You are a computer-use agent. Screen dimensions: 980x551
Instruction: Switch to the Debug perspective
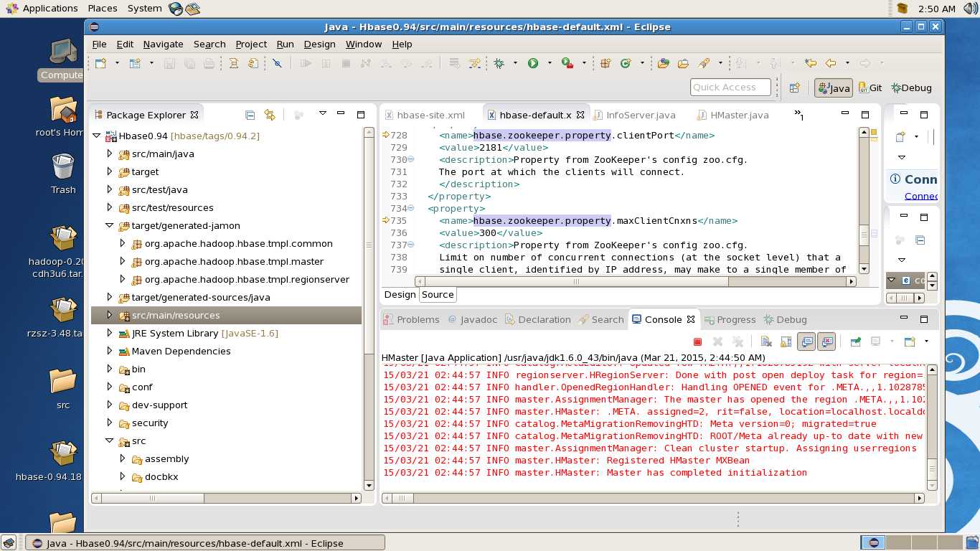click(912, 88)
